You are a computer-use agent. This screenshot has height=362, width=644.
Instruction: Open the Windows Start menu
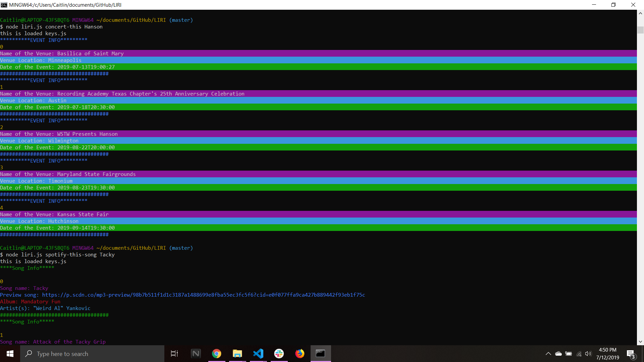point(10,354)
